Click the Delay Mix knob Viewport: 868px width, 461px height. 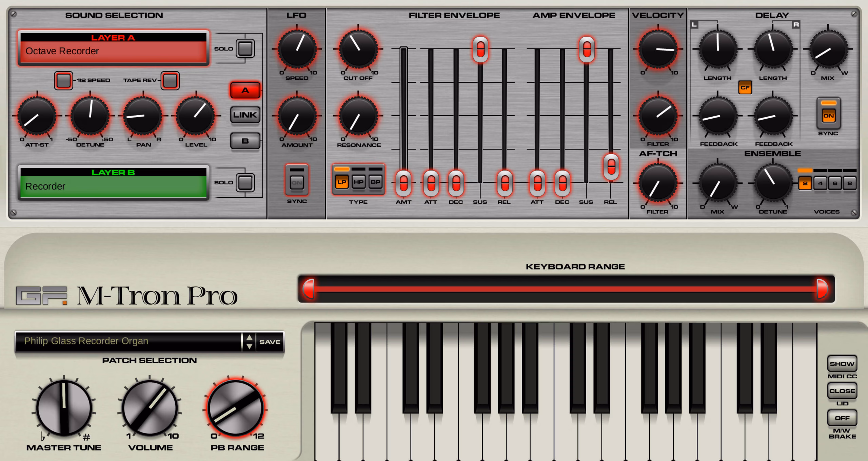tap(828, 49)
